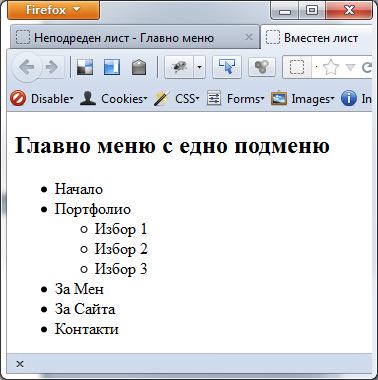
Task: Click the Контакти list item
Action: point(87,329)
